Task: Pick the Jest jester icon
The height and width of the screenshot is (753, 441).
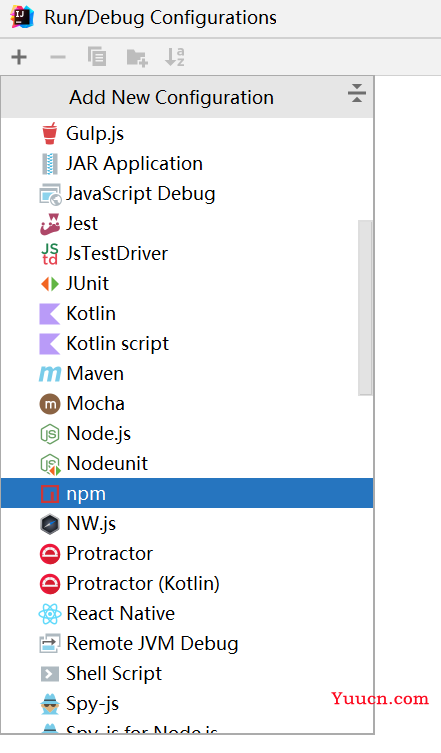Action: point(50,224)
